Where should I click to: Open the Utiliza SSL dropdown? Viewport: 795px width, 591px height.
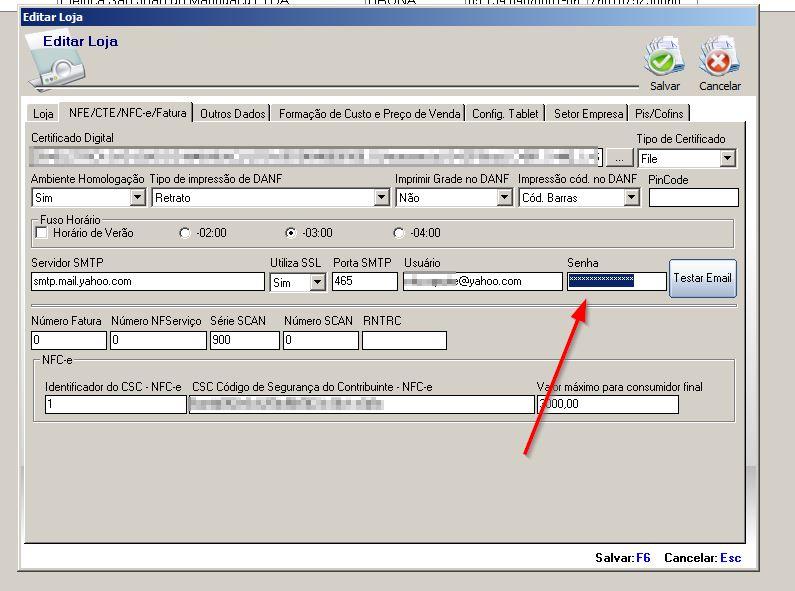tap(317, 282)
